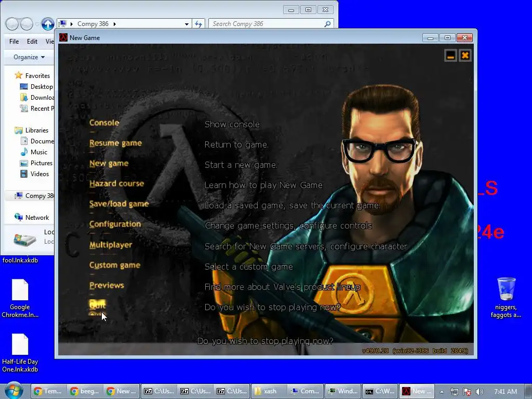Open the address bar history dropdown
The width and height of the screenshot is (532, 399).
pos(187,24)
